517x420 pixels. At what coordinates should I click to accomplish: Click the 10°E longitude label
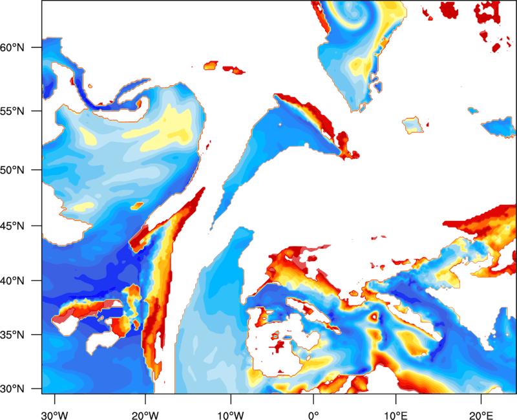(x=396, y=415)
